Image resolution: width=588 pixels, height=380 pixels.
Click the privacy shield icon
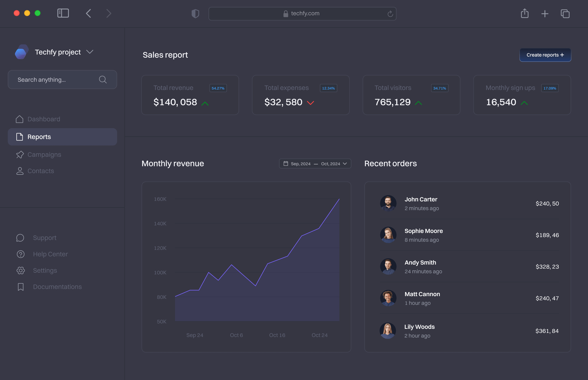click(195, 13)
